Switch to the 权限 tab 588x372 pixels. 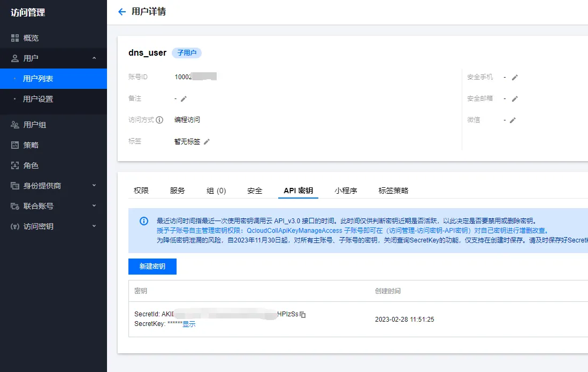(x=141, y=191)
